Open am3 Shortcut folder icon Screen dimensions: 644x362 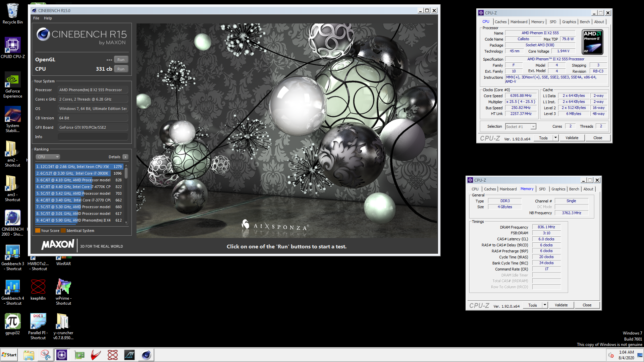[12, 188]
